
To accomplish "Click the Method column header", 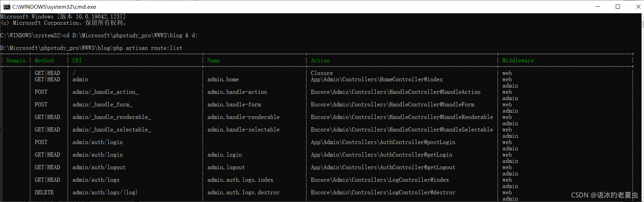I will click(x=44, y=61).
